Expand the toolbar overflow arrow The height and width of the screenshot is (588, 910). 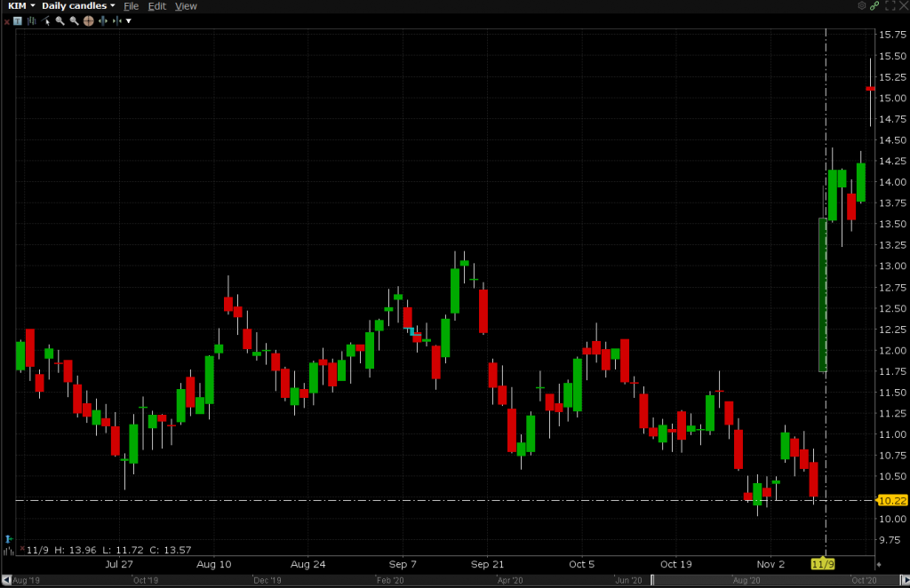(x=129, y=20)
